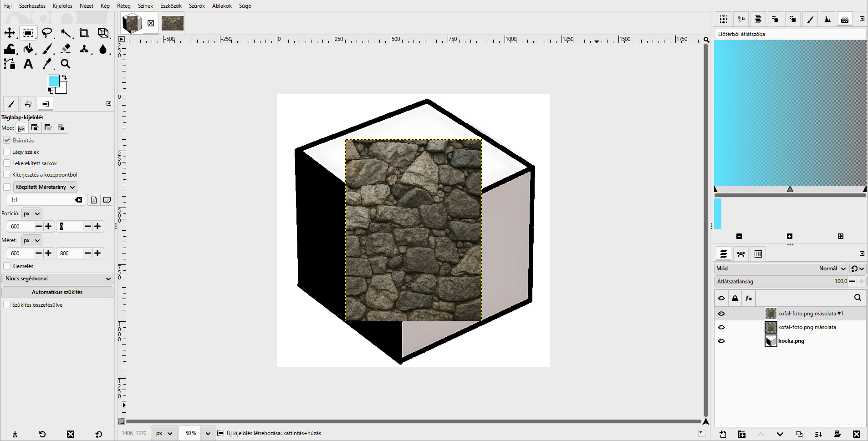Image resolution: width=868 pixels, height=441 pixels.
Task: Open the zoom percentage dropdown
Action: [x=208, y=433]
